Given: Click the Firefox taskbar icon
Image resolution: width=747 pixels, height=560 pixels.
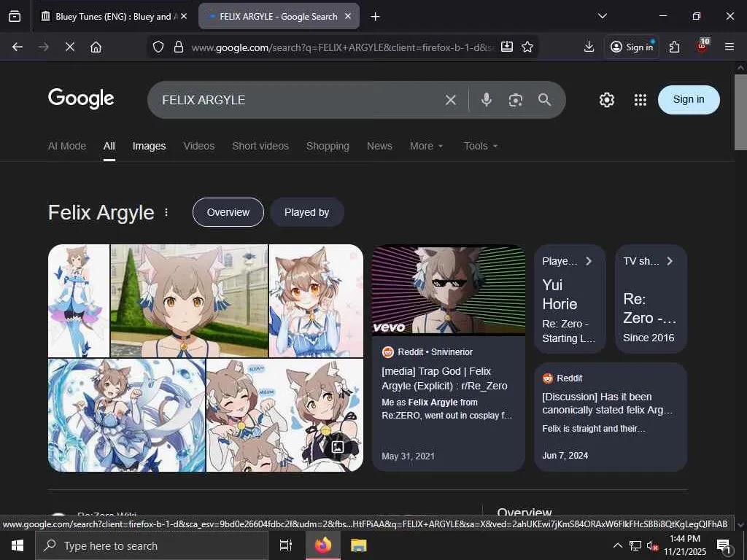Looking at the screenshot, I should [x=322, y=545].
